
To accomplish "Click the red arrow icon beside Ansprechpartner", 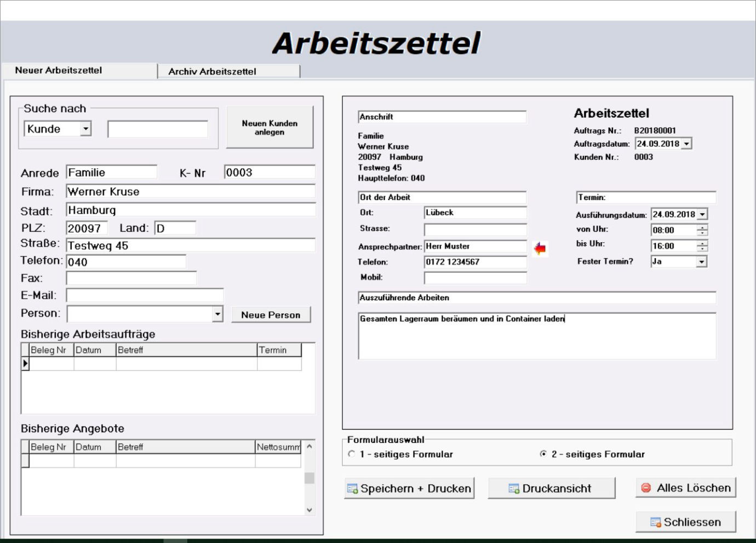I will pyautogui.click(x=540, y=249).
